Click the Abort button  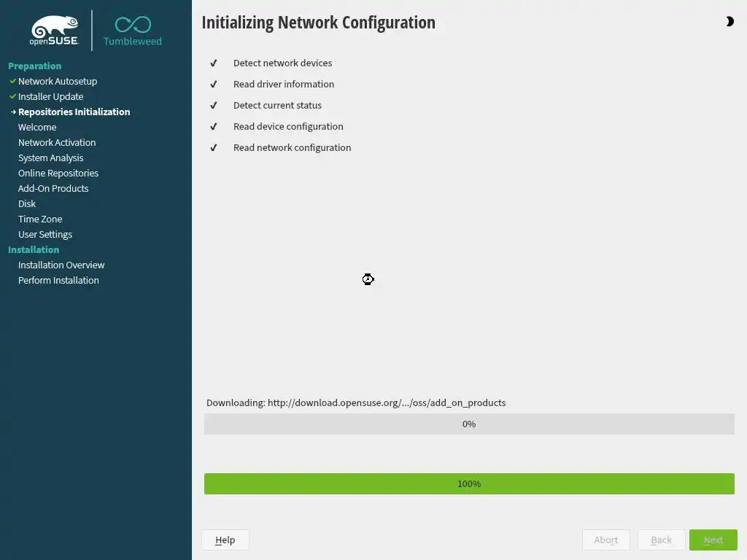[605, 540]
